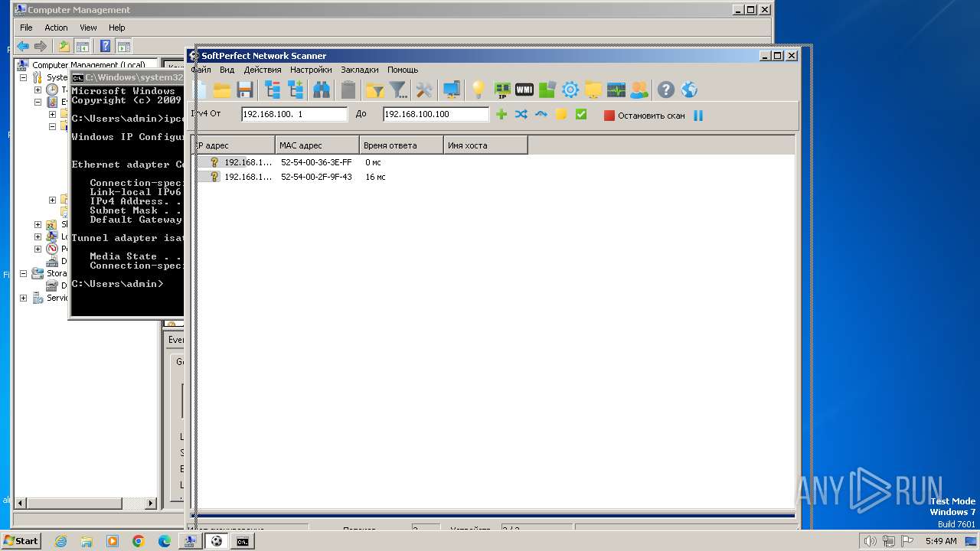Viewport: 980px width, 551px height.
Task: Click the yellow bookmark square icon
Action: pyautogui.click(x=561, y=115)
